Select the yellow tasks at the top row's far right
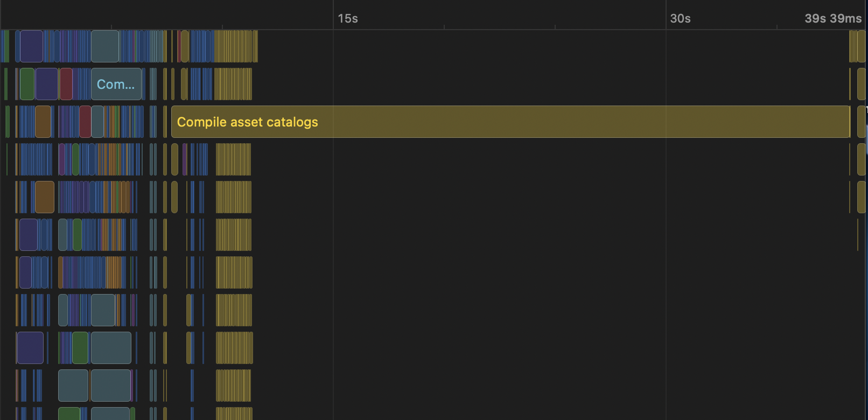 pyautogui.click(x=857, y=46)
